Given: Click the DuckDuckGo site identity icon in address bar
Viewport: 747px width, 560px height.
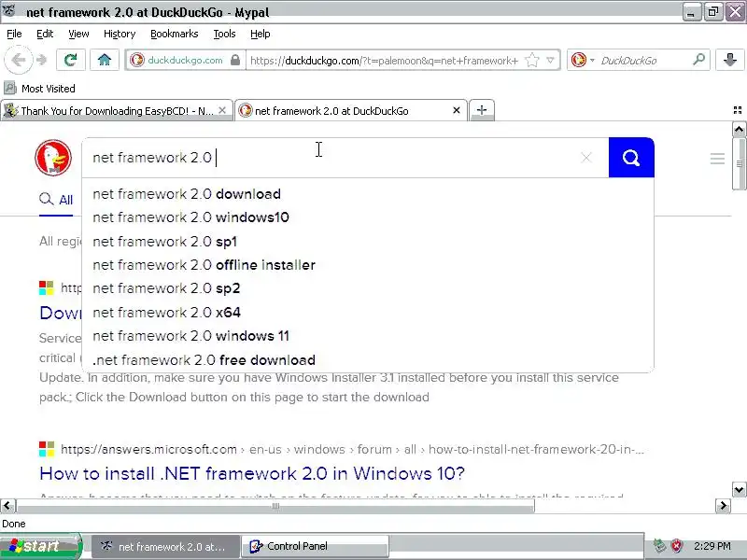Looking at the screenshot, I should pyautogui.click(x=137, y=60).
